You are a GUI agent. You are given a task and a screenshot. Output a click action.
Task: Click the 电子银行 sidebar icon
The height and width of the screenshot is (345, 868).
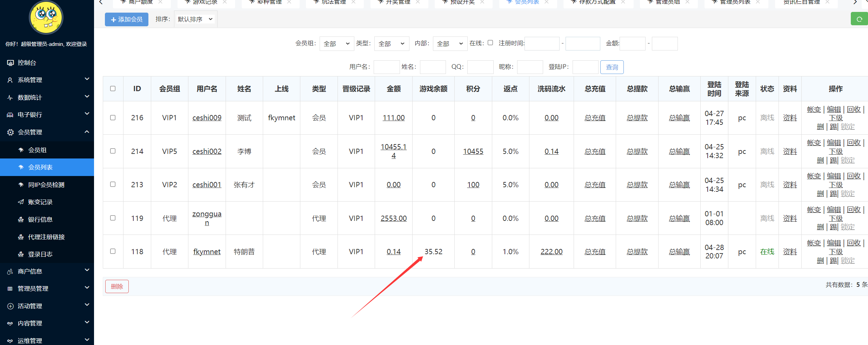[29, 114]
